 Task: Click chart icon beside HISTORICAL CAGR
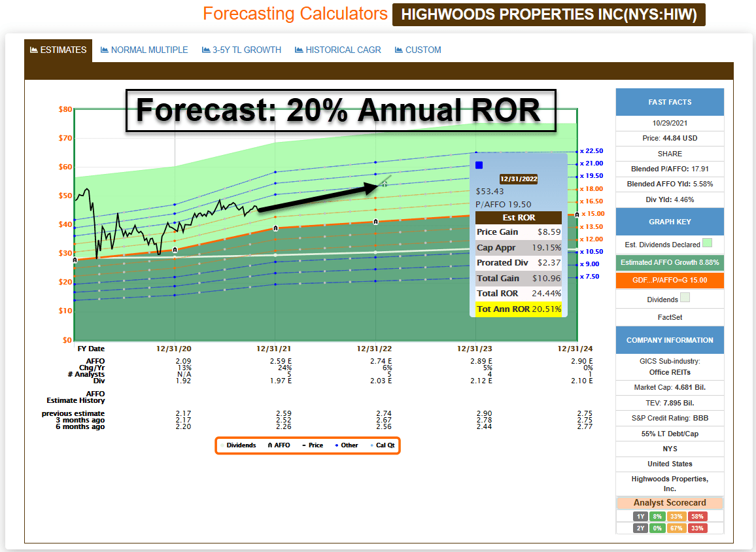pos(299,50)
